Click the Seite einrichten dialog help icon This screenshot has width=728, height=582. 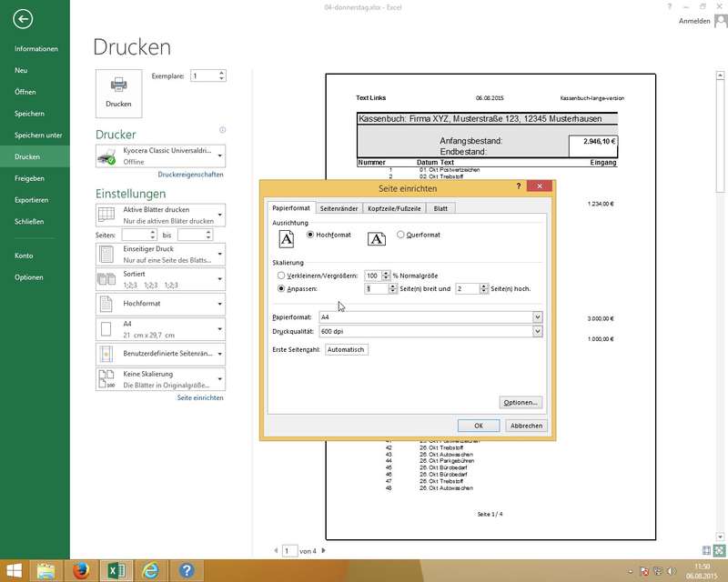[519, 186]
